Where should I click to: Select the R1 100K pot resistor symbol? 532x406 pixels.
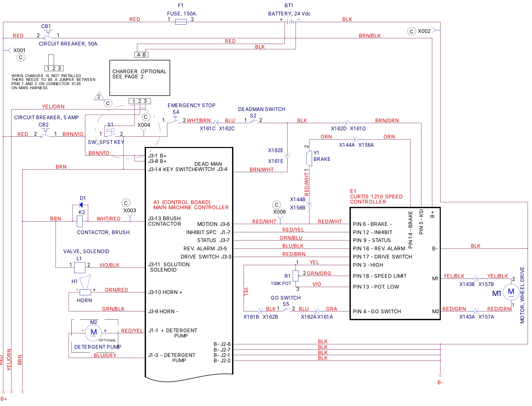coord(296,276)
